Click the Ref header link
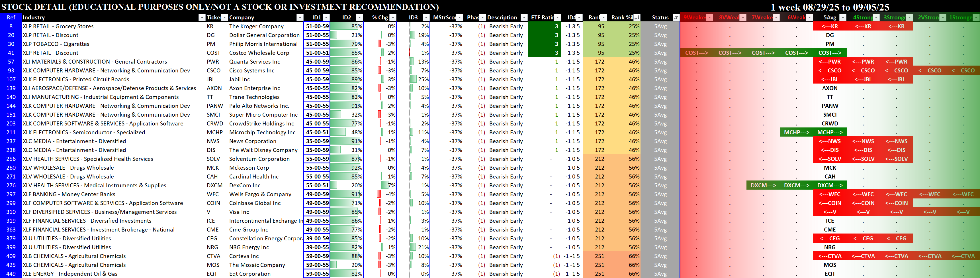The height and width of the screenshot is (278, 980). pos(11,17)
